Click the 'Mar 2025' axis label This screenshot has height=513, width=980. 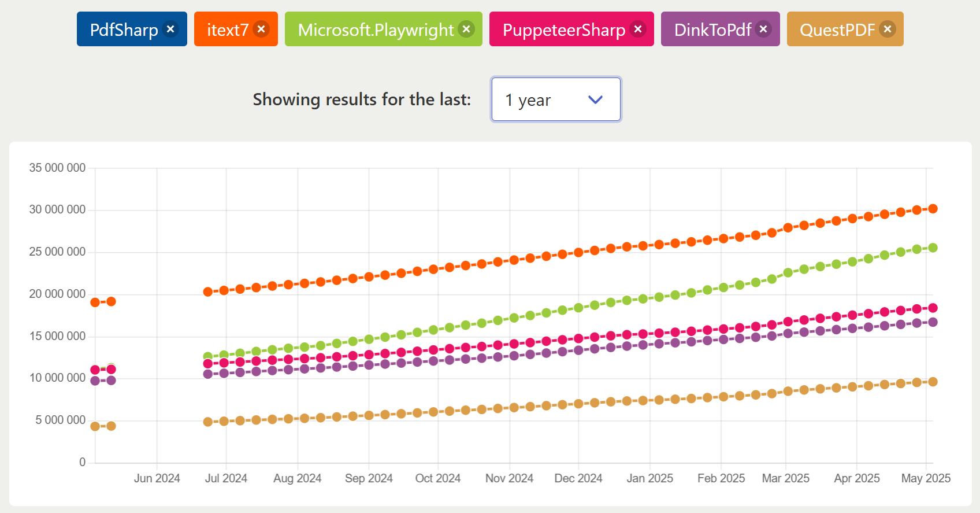tap(786, 478)
